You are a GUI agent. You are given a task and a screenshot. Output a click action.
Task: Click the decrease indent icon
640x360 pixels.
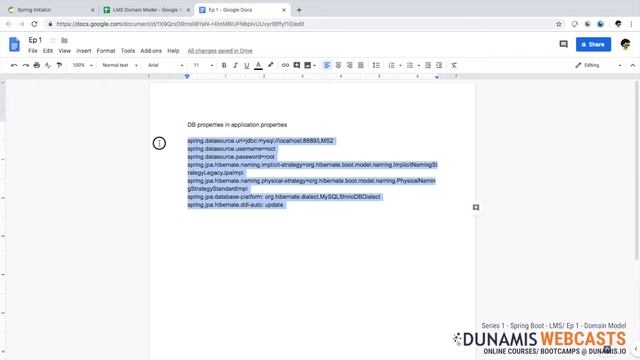428,65
